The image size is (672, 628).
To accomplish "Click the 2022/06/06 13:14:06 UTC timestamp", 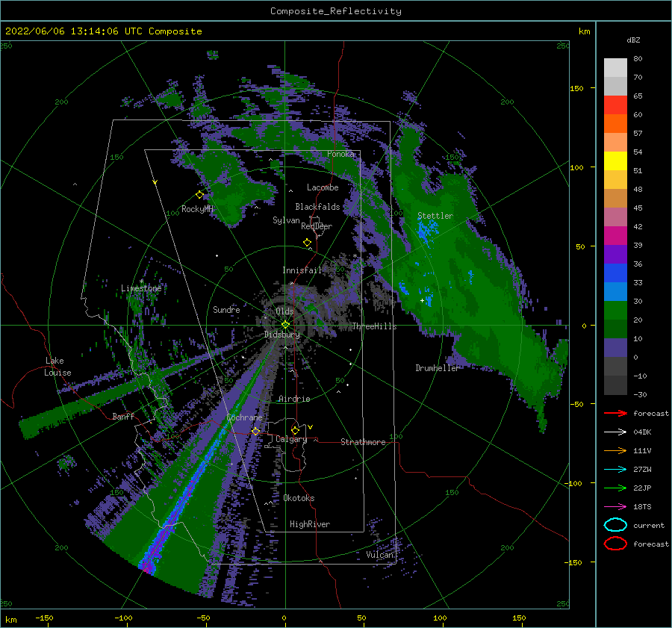I will (103, 31).
